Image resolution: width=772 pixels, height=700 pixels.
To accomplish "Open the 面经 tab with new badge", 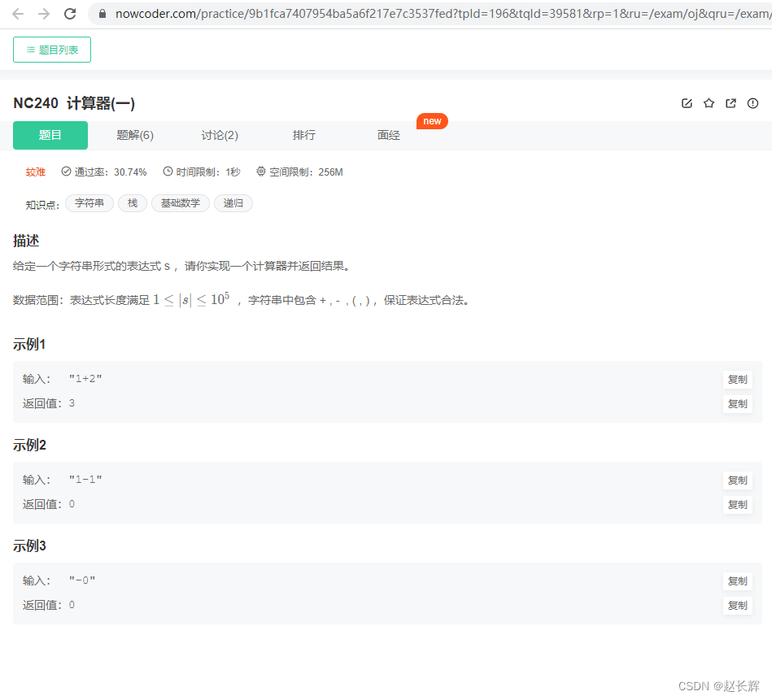I will 388,135.
